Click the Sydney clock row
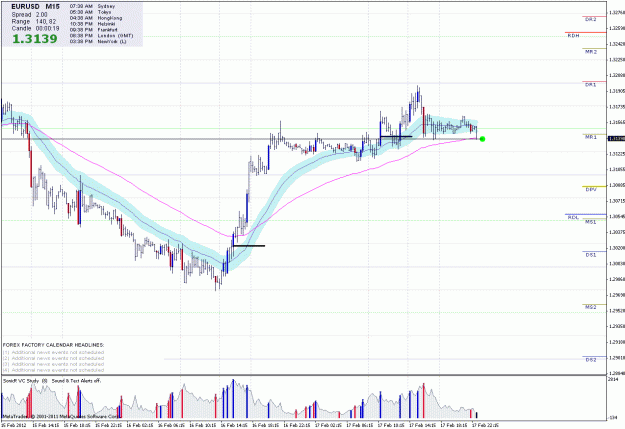 [x=92, y=6]
